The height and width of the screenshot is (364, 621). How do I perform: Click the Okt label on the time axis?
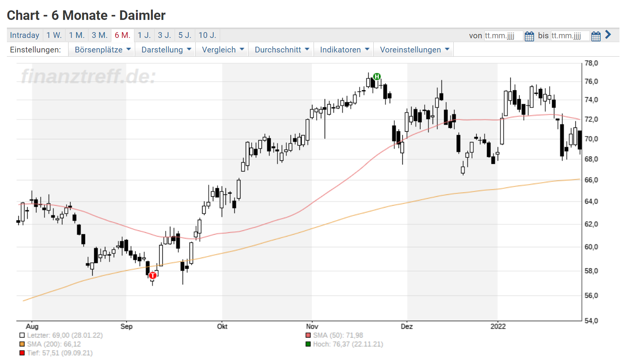(x=222, y=326)
